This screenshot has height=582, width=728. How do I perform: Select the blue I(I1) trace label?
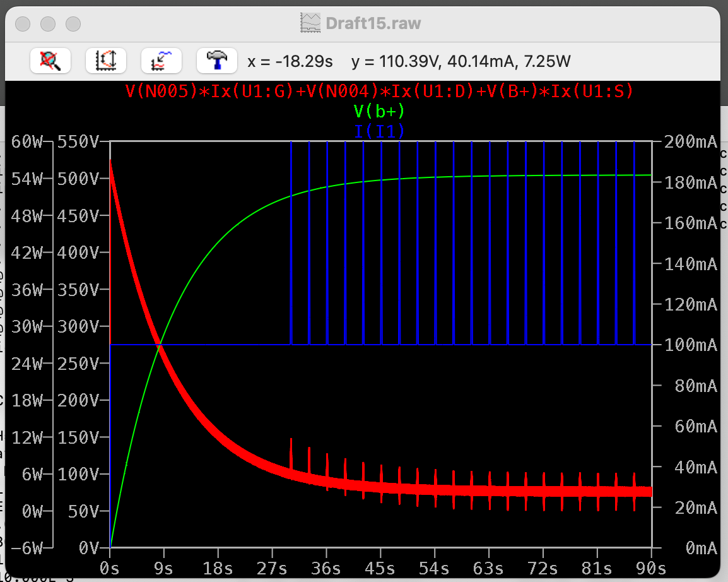click(379, 131)
